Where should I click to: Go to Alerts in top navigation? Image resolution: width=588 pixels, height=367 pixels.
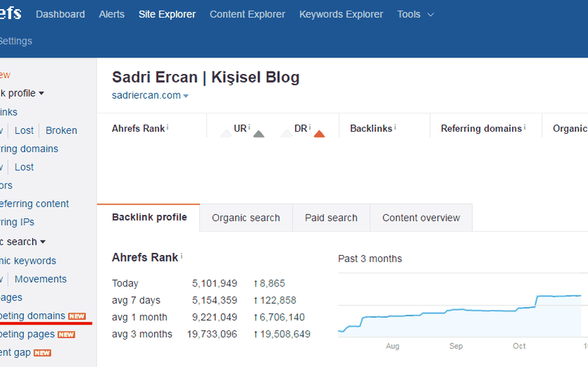[x=111, y=14]
